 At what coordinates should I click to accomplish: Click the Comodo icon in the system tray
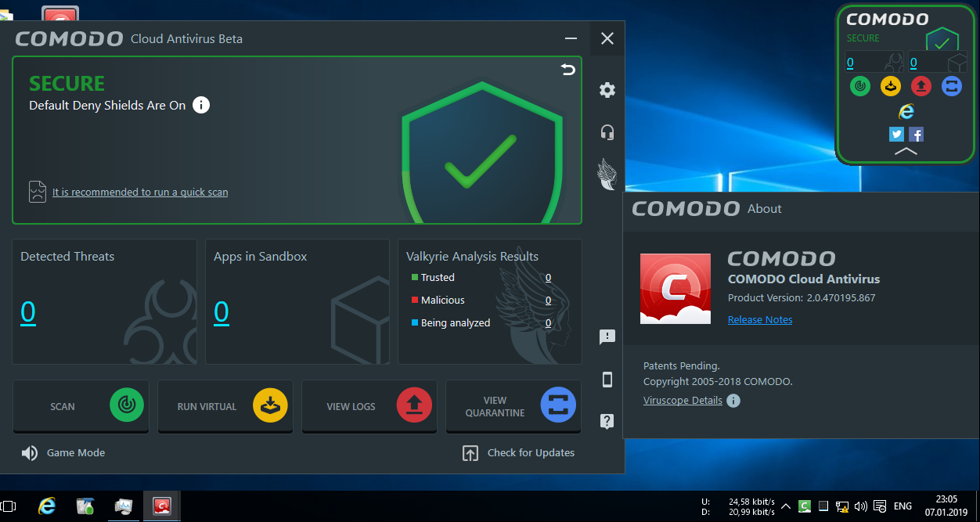805,506
